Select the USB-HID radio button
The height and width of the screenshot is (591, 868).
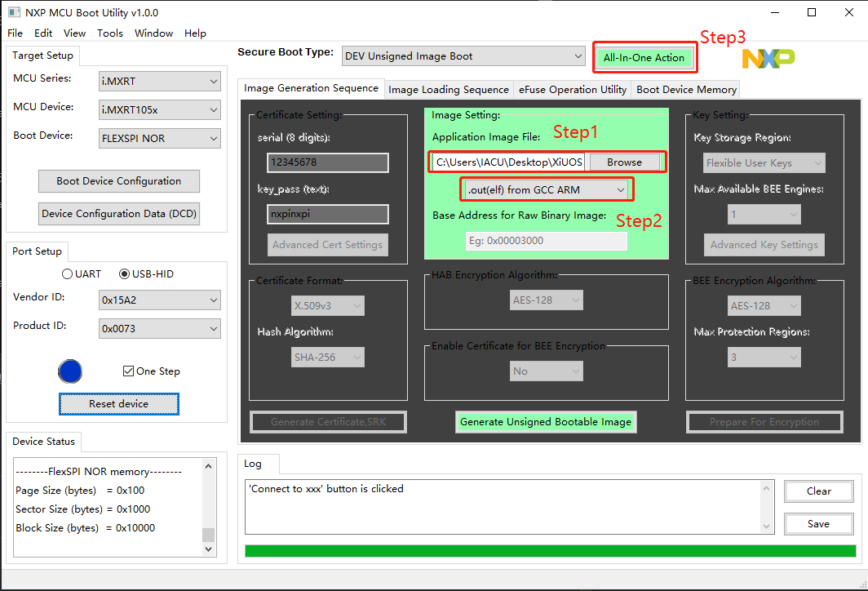point(125,273)
